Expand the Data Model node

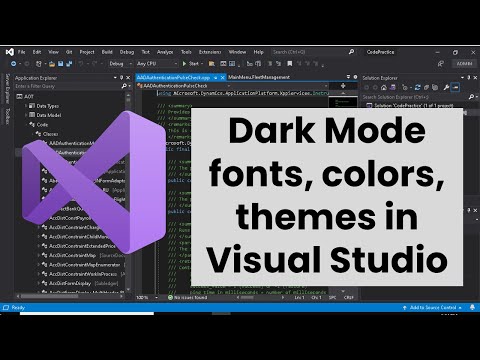coord(26,115)
